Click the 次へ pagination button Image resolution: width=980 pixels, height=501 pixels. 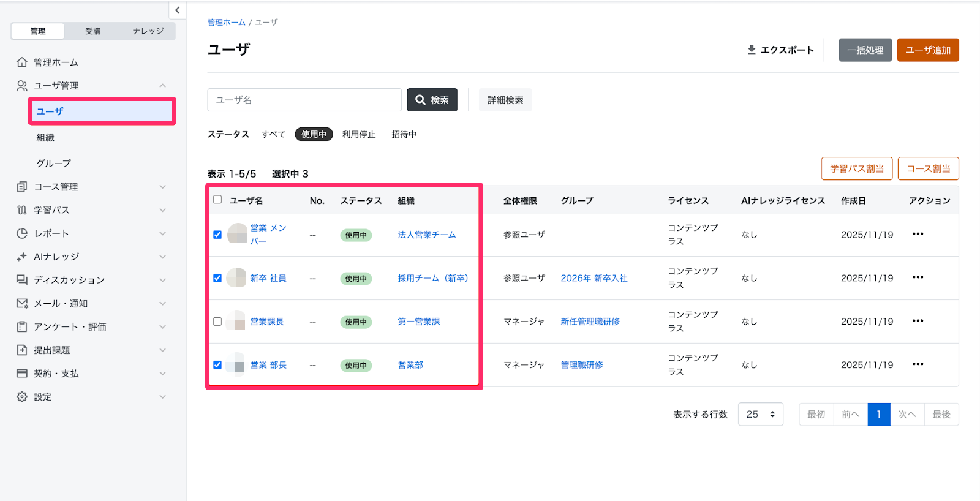[x=907, y=415]
